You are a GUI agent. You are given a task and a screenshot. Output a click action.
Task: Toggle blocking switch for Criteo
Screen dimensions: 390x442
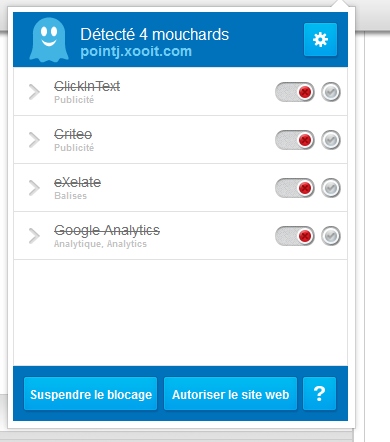pos(295,140)
